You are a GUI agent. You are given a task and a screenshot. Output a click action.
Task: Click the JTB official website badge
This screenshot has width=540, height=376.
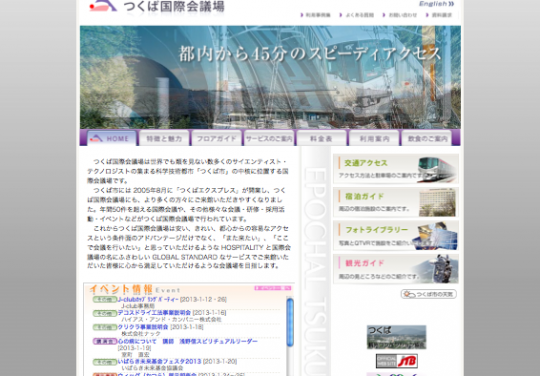click(x=397, y=361)
